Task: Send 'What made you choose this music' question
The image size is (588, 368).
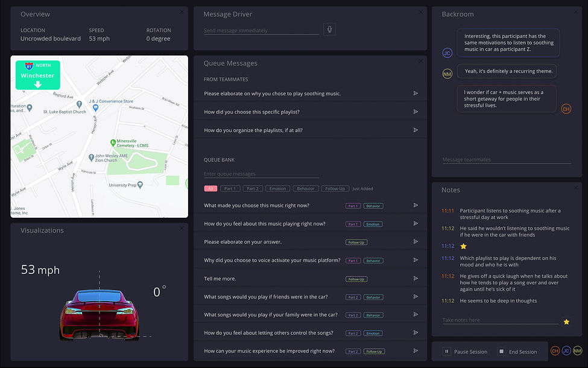Action: coord(416,205)
